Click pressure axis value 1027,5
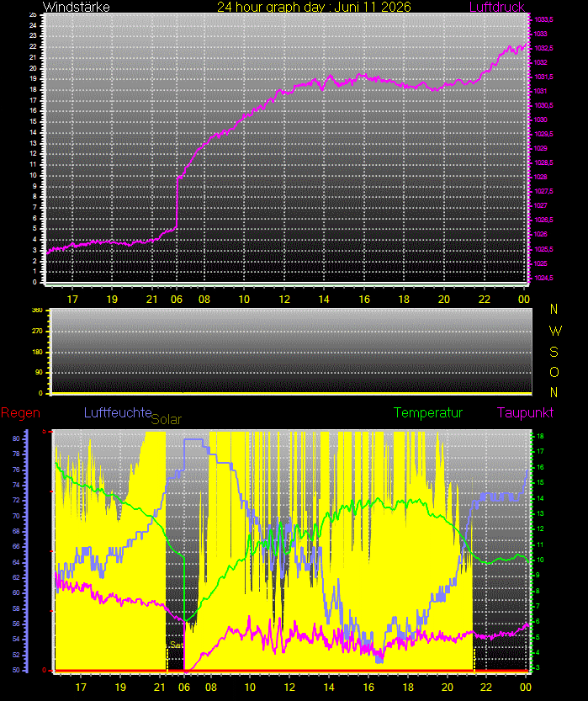588x701 pixels. [x=543, y=191]
